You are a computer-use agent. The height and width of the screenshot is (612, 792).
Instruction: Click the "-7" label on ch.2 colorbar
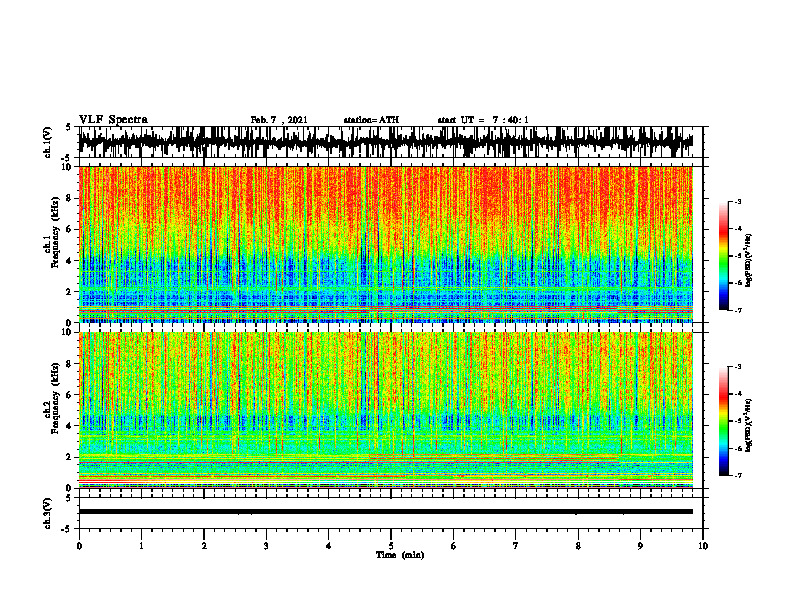pos(738,475)
